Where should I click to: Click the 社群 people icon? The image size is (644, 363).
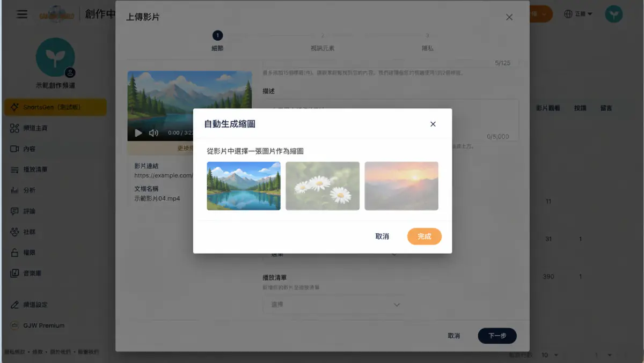pyautogui.click(x=15, y=232)
